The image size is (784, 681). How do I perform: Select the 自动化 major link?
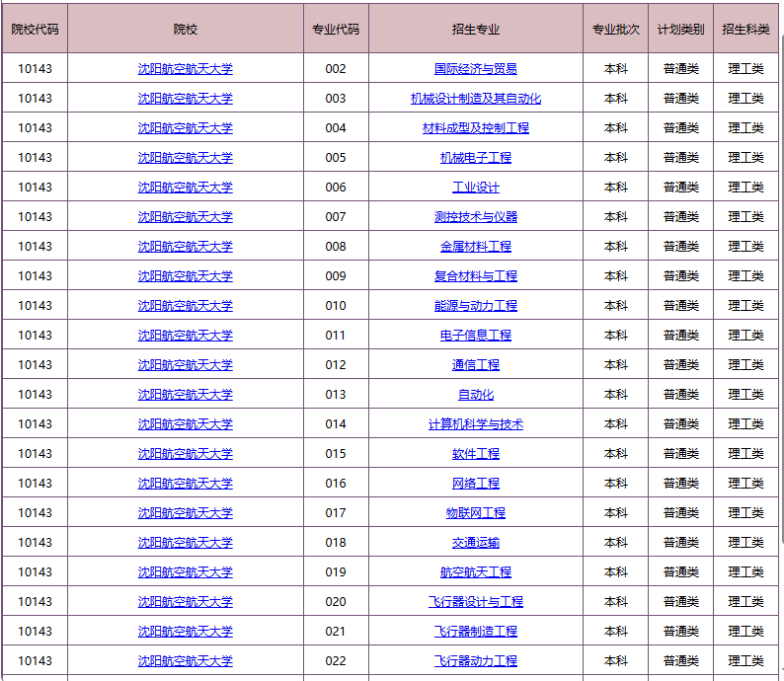click(x=475, y=395)
